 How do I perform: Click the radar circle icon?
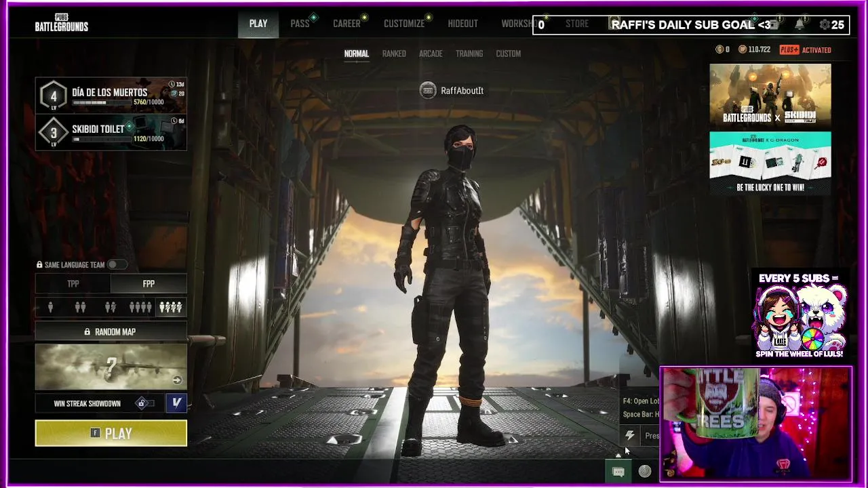click(x=645, y=471)
